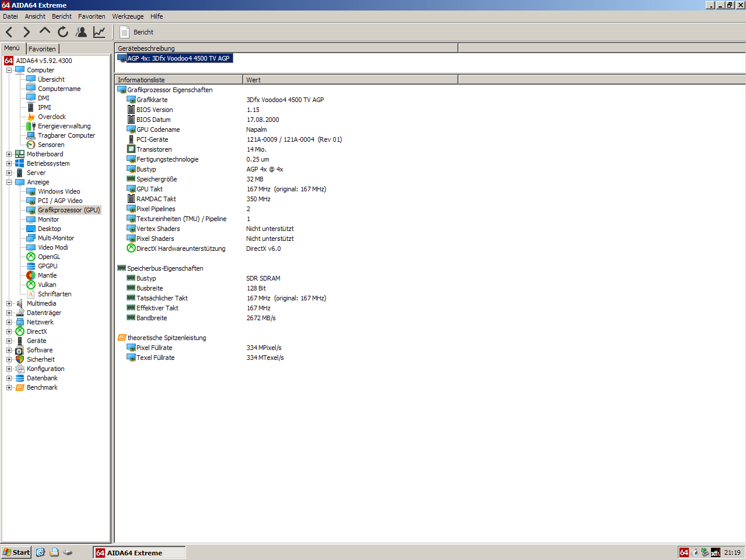Select the Datenbank icon in tree

coord(20,378)
